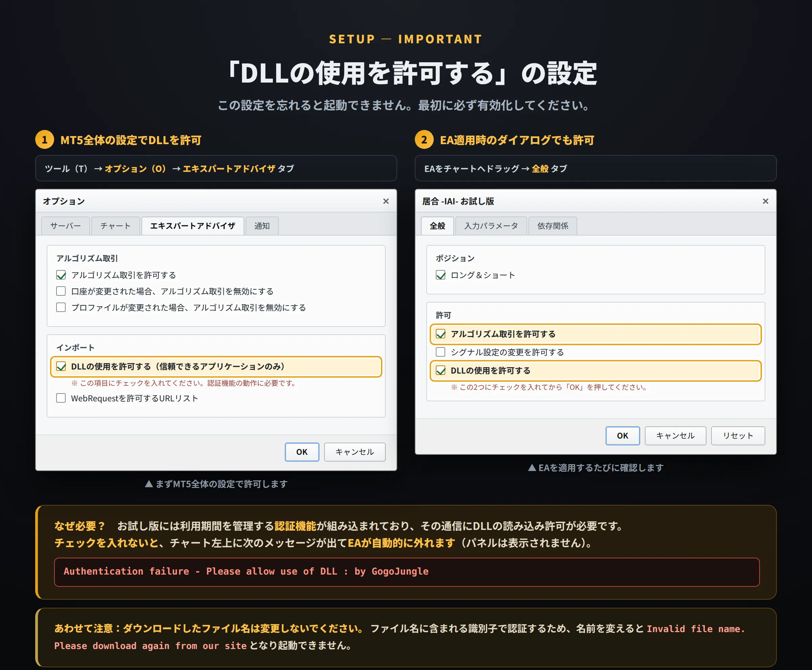Click the 居合 -IAI- お試し版 dialog title

pos(458,201)
